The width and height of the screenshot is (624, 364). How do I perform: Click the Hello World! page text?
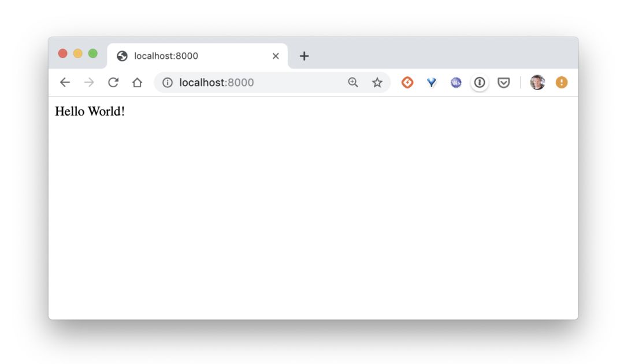[x=90, y=112]
